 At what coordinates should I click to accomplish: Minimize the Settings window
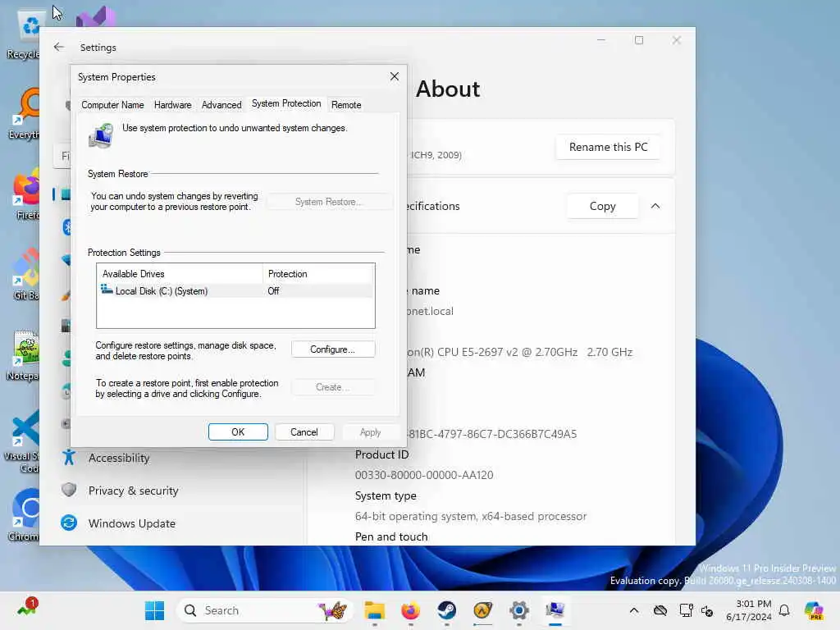tap(601, 40)
